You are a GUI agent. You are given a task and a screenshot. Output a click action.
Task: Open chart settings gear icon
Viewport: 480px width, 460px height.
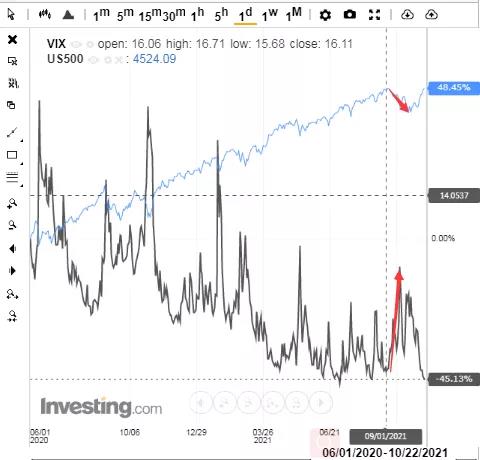(x=325, y=15)
